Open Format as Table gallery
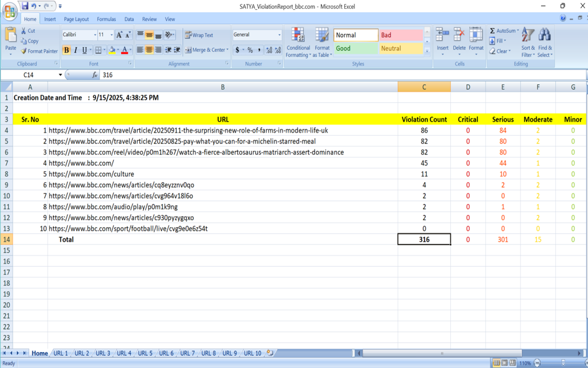 322,42
